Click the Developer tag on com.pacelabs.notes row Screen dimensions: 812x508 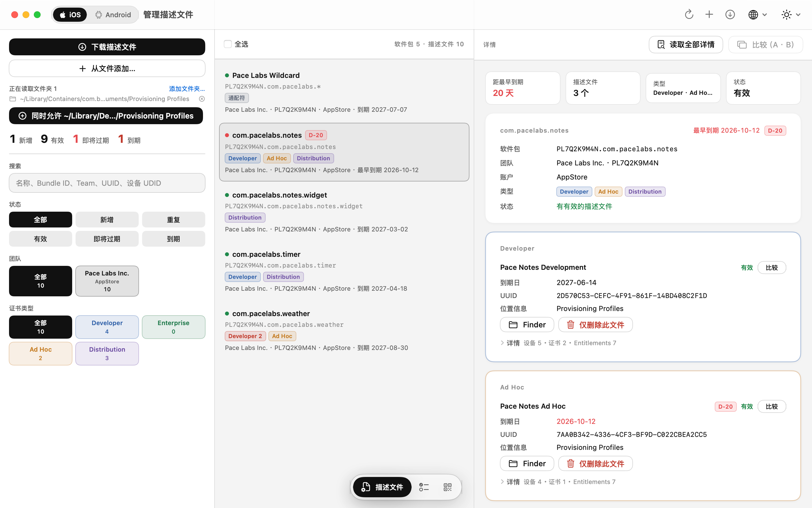[x=242, y=158]
